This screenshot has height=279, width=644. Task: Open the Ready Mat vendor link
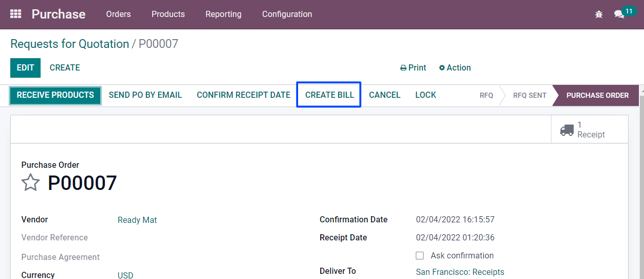coord(137,220)
